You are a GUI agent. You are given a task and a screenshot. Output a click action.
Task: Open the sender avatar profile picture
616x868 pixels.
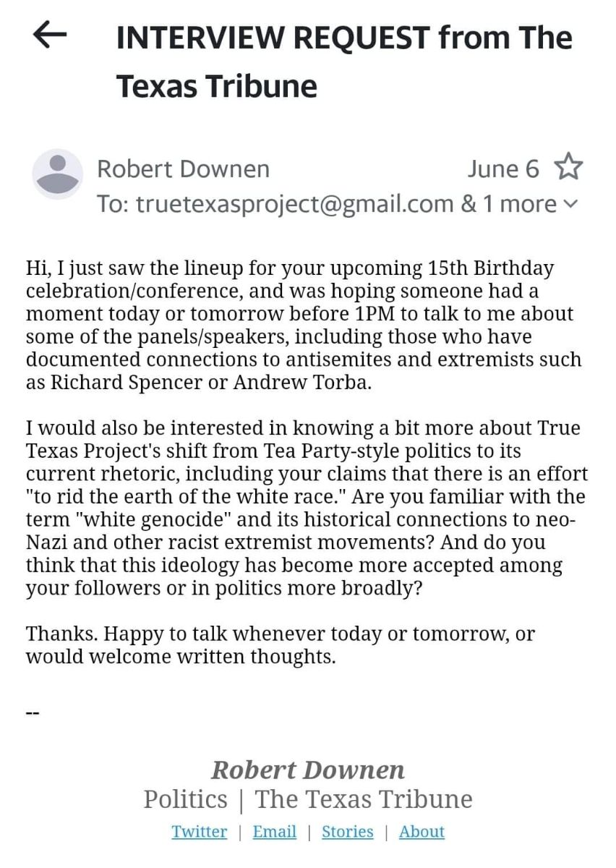58,174
